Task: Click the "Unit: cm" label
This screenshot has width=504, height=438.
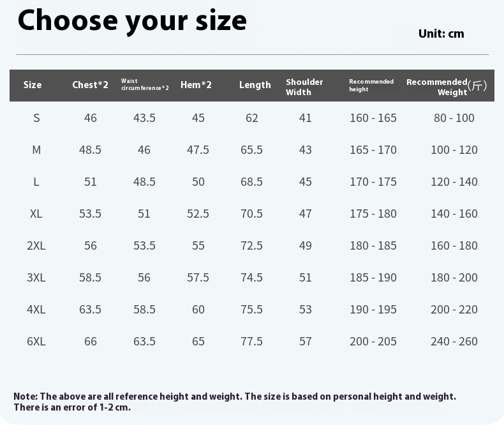Action: point(441,33)
